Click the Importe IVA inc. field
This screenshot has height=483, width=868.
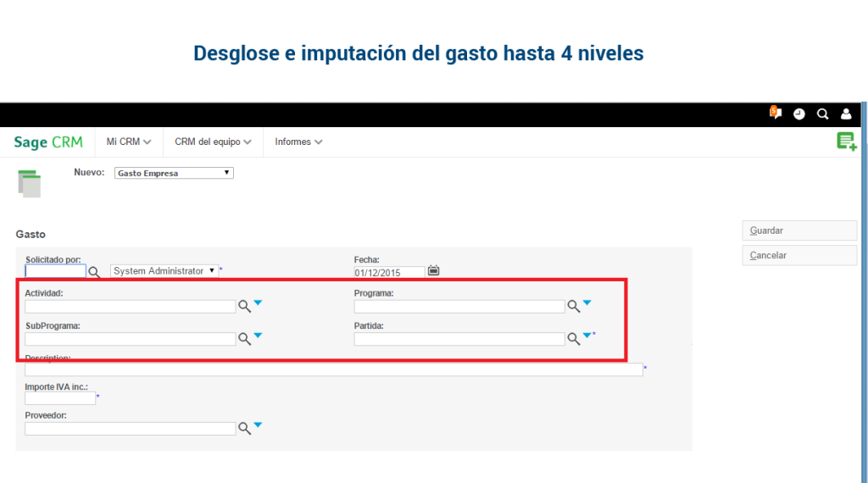click(x=60, y=398)
